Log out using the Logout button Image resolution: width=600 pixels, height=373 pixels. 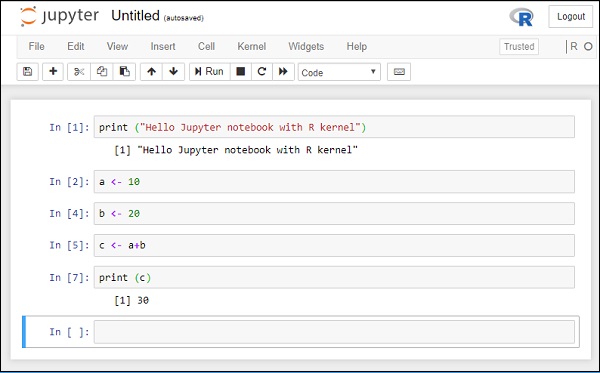[x=571, y=16]
